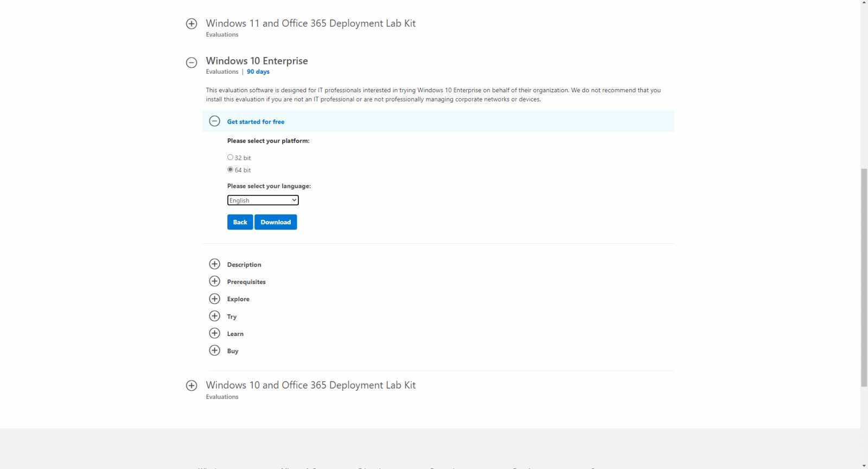Expand the Buy section plus icon
Viewport: 868px width, 469px height.
pos(215,350)
